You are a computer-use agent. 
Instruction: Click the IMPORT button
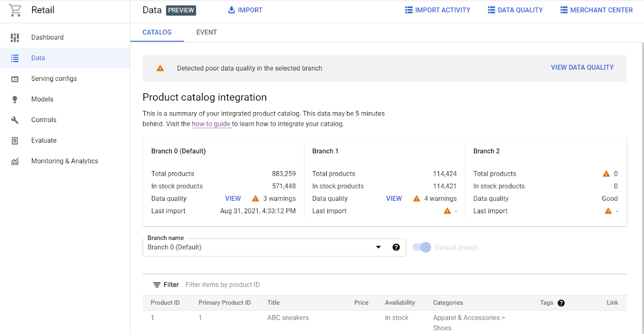click(245, 10)
